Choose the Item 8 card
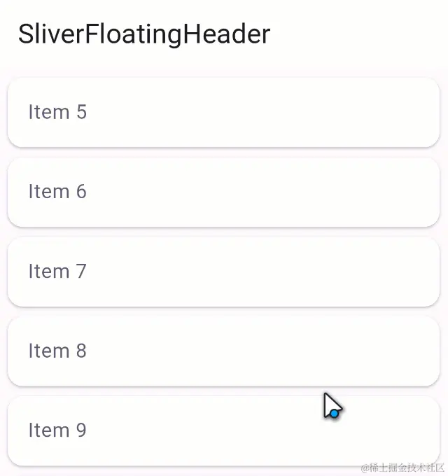 point(224,351)
